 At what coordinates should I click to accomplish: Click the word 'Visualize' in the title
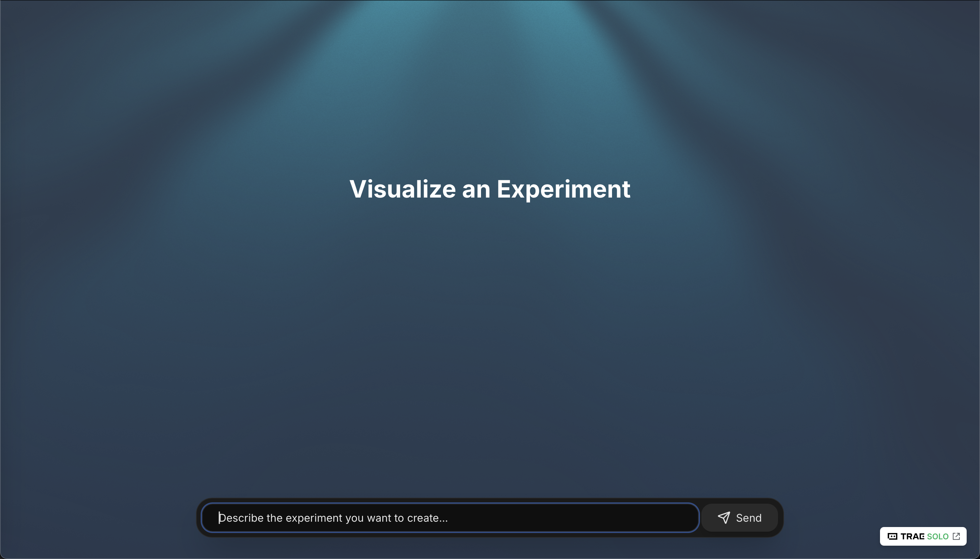click(402, 189)
